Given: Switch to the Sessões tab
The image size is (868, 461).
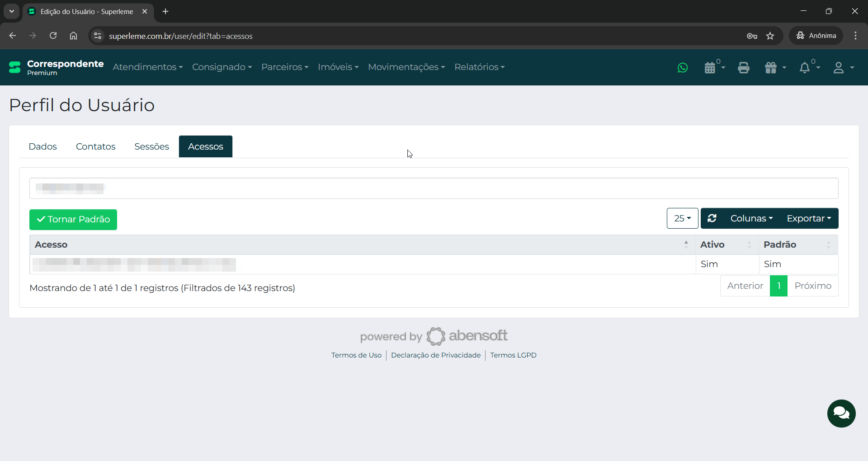Looking at the screenshot, I should [151, 146].
